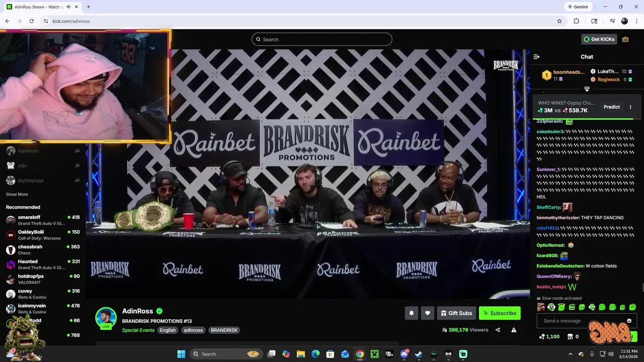644x362 pixels.
Task: Collapse the chat panel with arrow icon
Action: pyautogui.click(x=536, y=57)
